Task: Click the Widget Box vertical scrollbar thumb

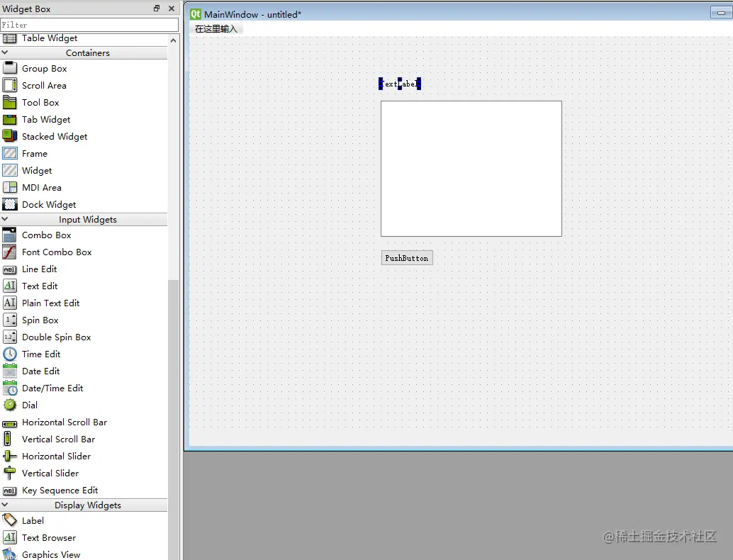Action: 174,420
